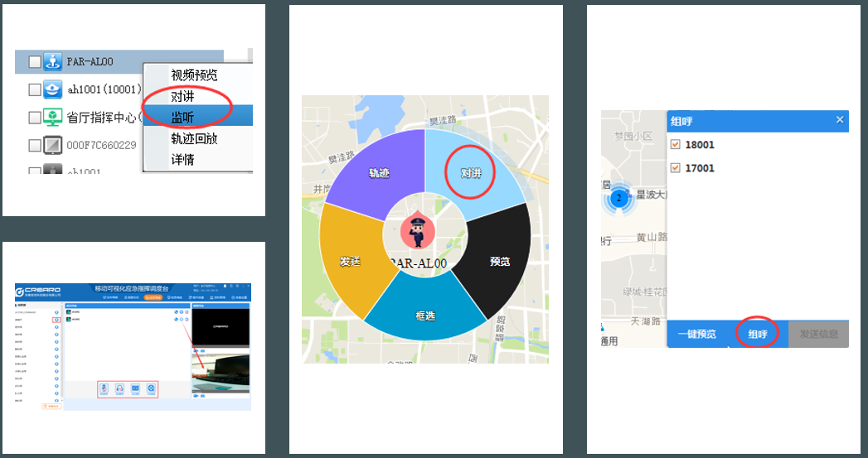Click the green command center monitor icon
Viewport: 868px width, 458px height.
[x=53, y=117]
